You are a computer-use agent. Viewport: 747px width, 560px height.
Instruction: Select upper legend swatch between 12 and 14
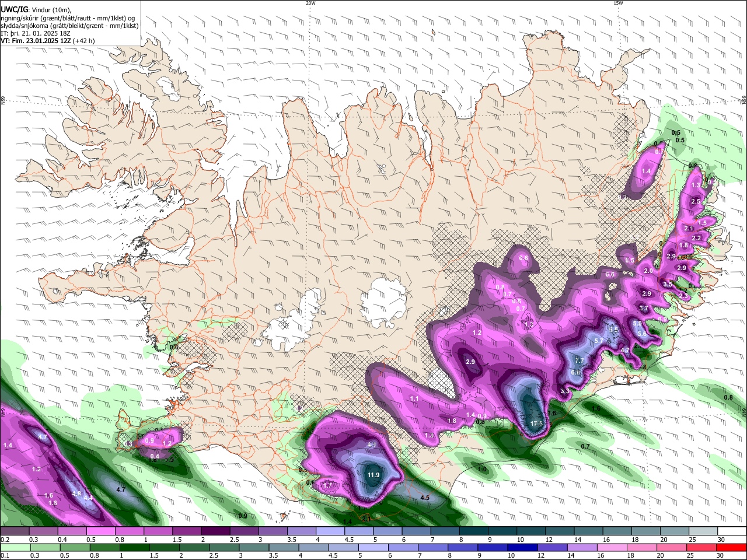(560, 531)
